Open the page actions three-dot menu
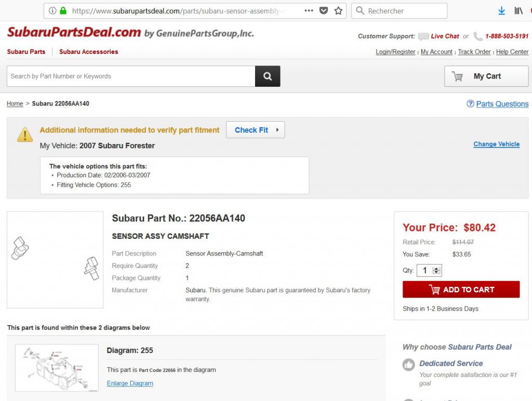The image size is (532, 401). 309,10
